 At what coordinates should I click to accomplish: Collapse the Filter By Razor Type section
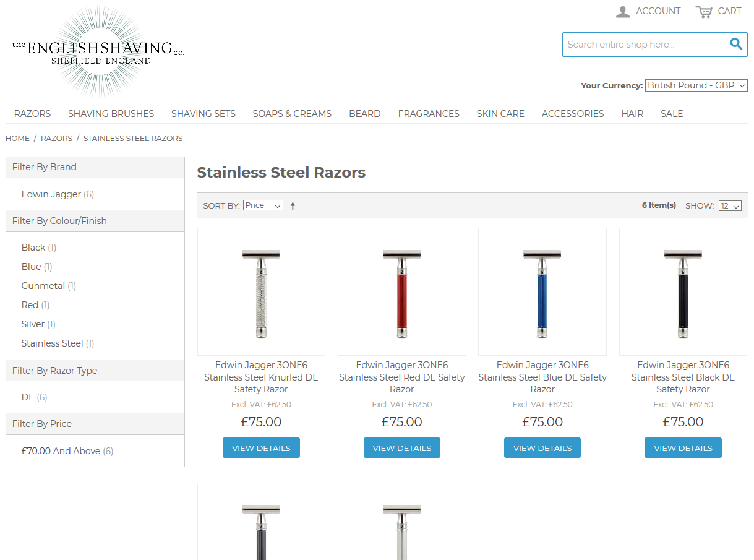pyautogui.click(x=95, y=371)
